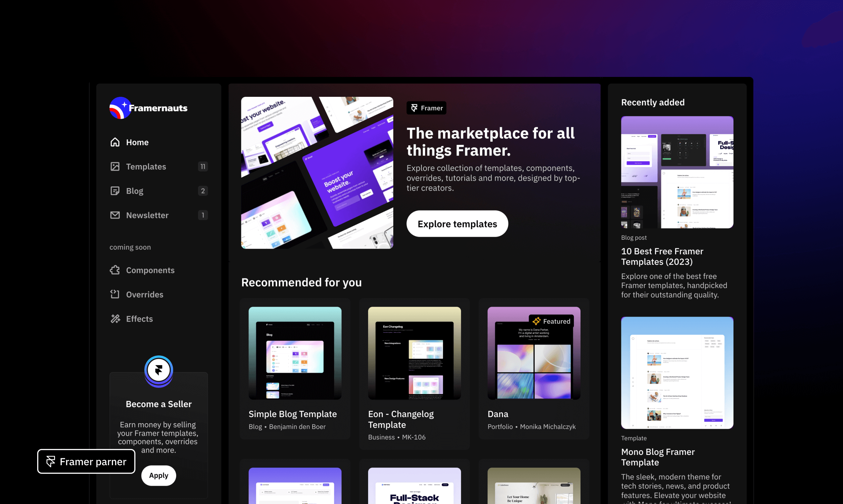
Task: Click the Blog count badge 2
Action: [x=203, y=191]
